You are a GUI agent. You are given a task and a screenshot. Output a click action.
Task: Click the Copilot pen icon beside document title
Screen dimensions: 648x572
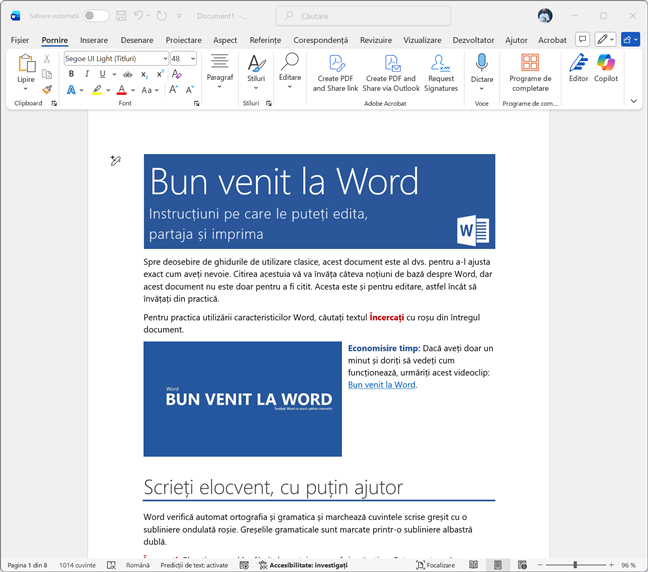tap(115, 160)
